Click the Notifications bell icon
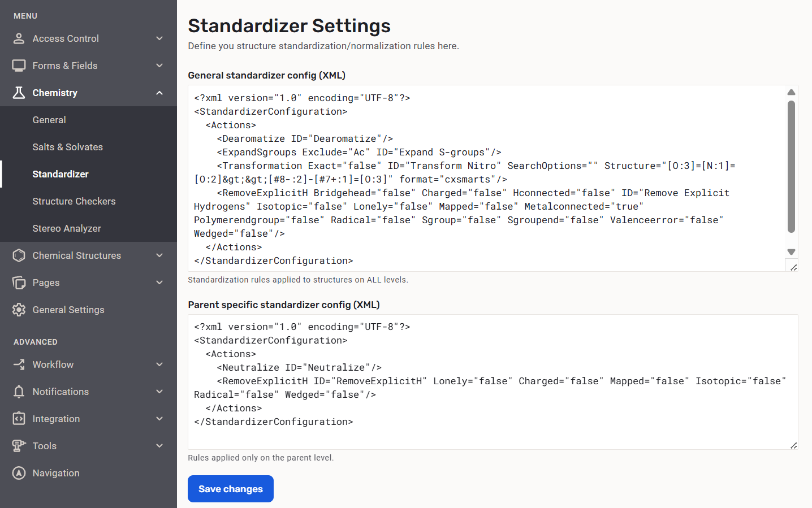 point(19,392)
